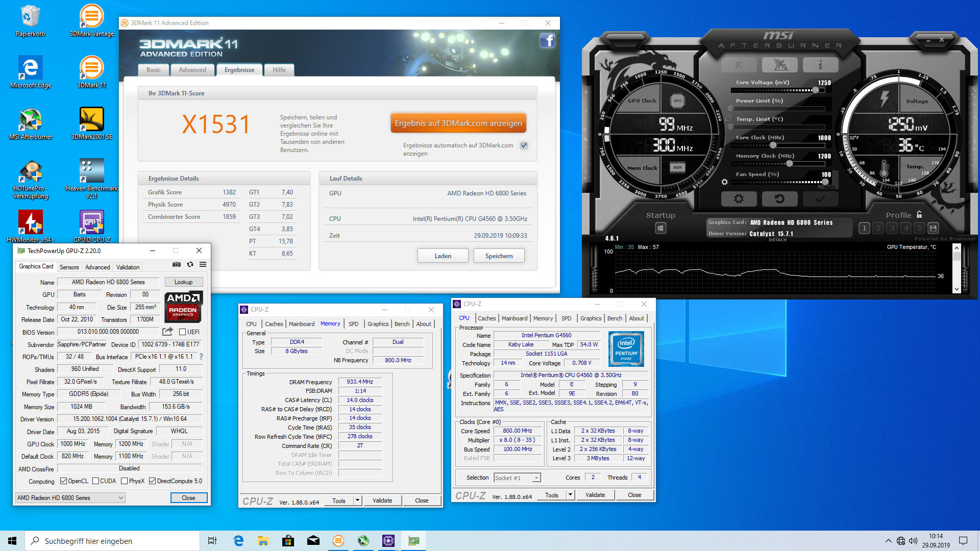Viewport: 980px width, 551px height.
Task: Detach Afterburner monitoring graph
Action: coord(777,240)
